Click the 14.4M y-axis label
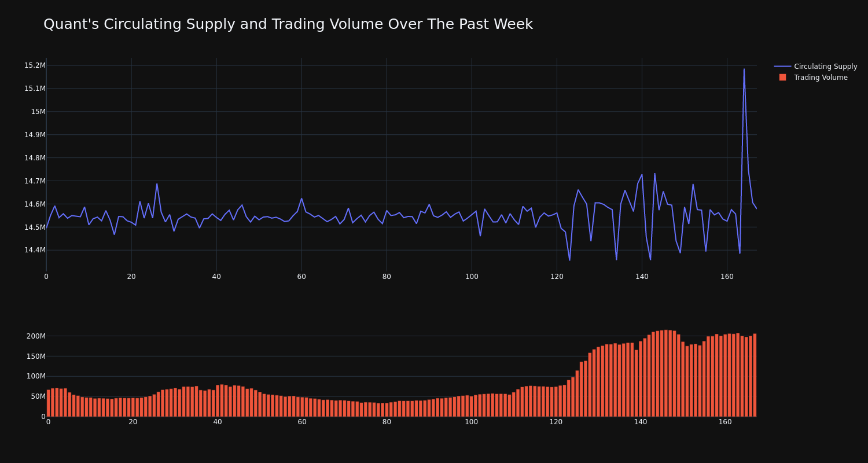Screen dimensions: 868x463 [35, 251]
